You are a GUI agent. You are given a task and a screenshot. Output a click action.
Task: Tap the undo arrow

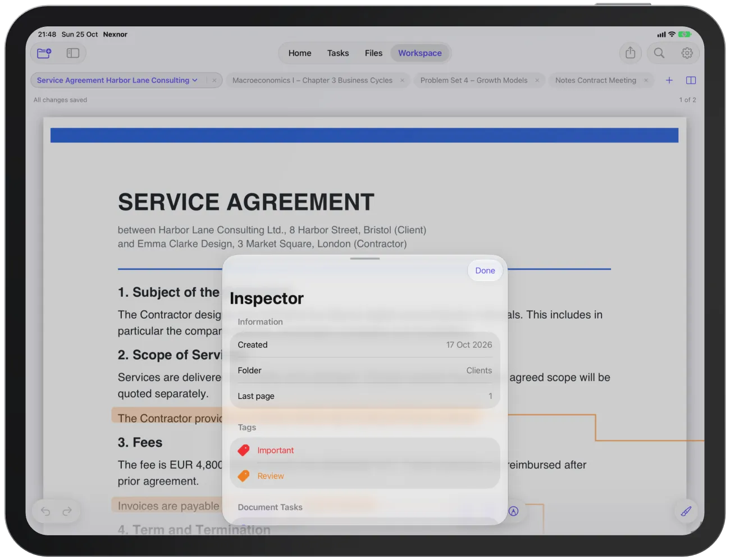(45, 511)
